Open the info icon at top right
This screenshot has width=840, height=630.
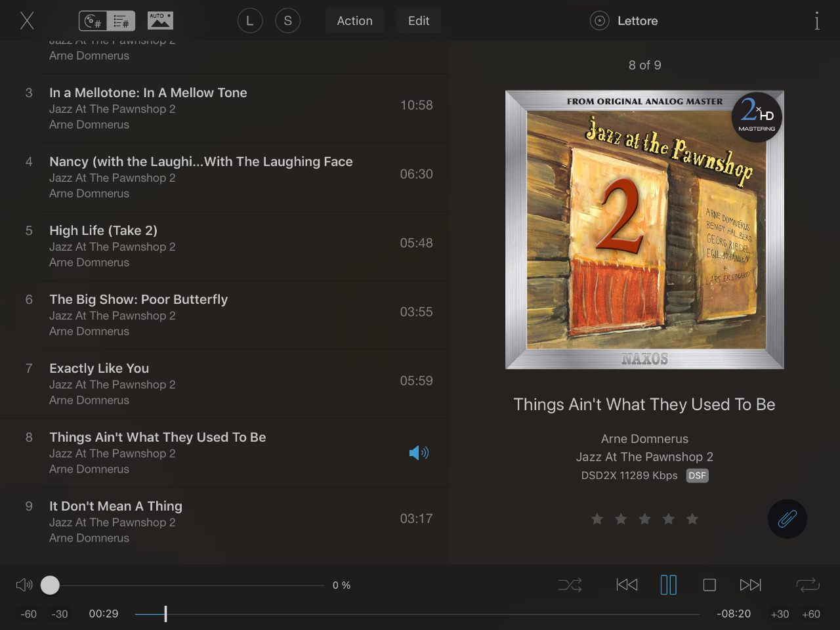coord(817,21)
